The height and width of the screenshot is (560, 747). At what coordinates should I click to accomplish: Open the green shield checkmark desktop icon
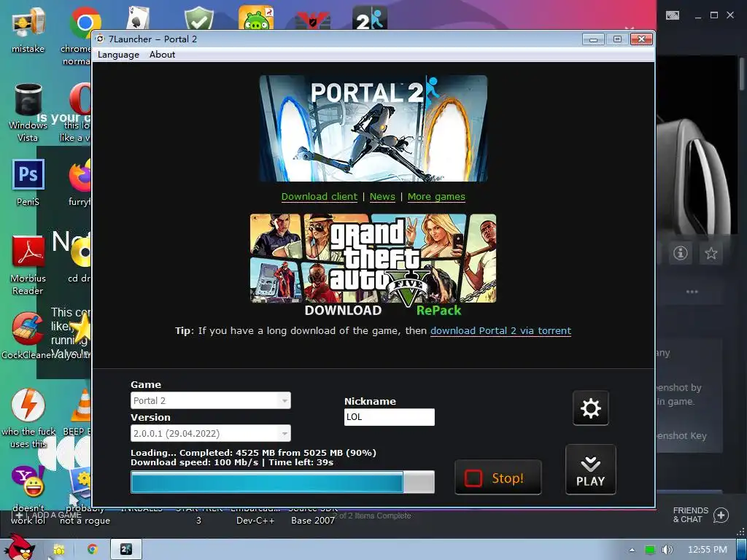(198, 18)
